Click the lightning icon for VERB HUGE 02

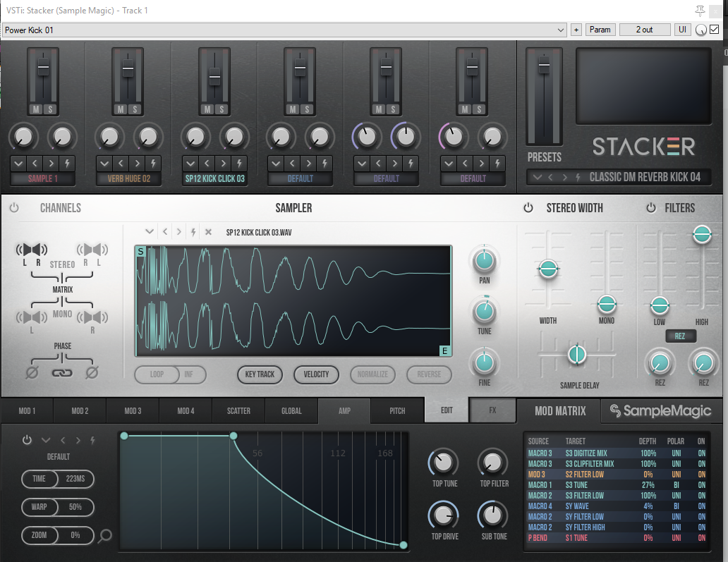(x=153, y=164)
